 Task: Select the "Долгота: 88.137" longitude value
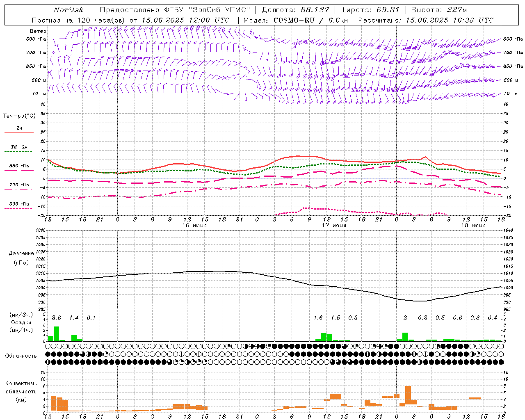click(x=295, y=10)
